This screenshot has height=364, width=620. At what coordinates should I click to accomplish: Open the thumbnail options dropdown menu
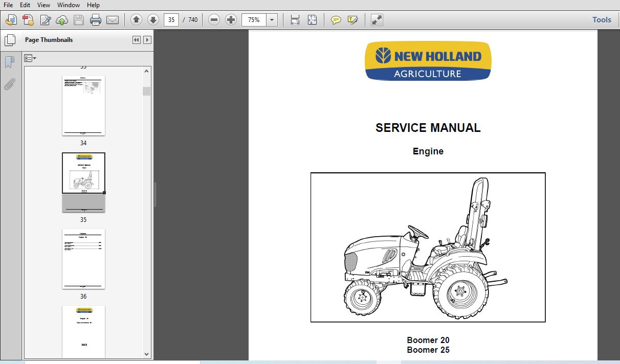coord(30,58)
